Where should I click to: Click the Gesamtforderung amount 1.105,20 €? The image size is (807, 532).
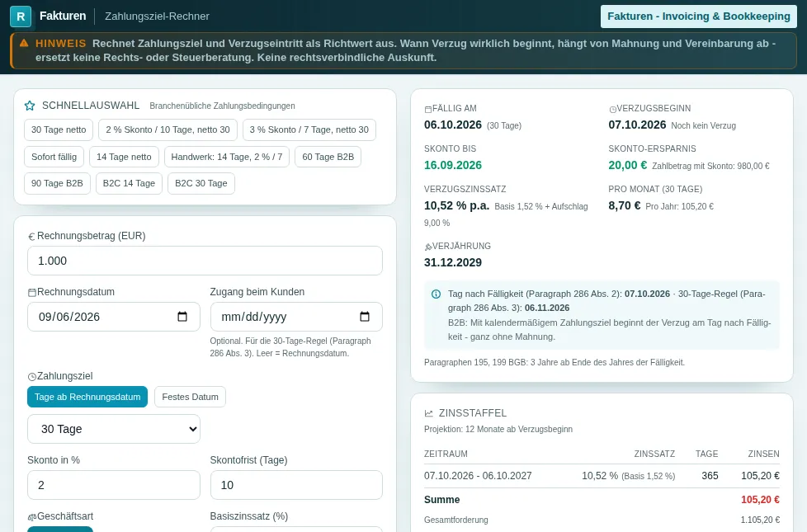[760, 520]
